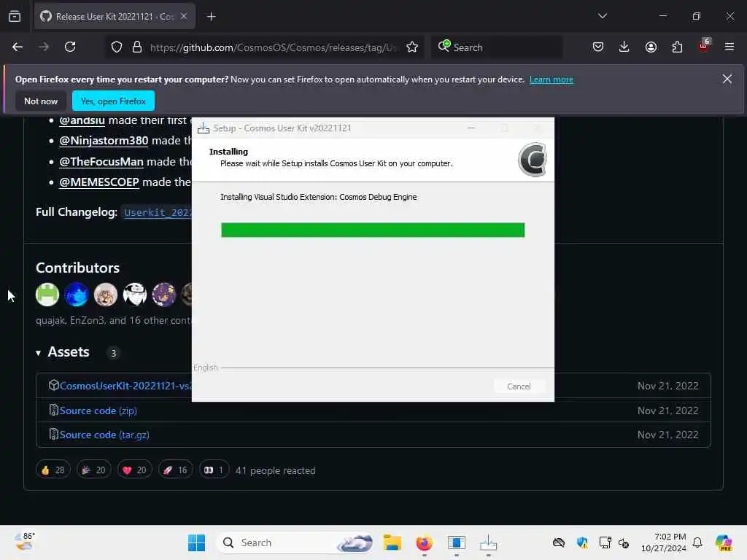Click the Firefox taskbar icon
The image size is (747, 560).
point(424,542)
